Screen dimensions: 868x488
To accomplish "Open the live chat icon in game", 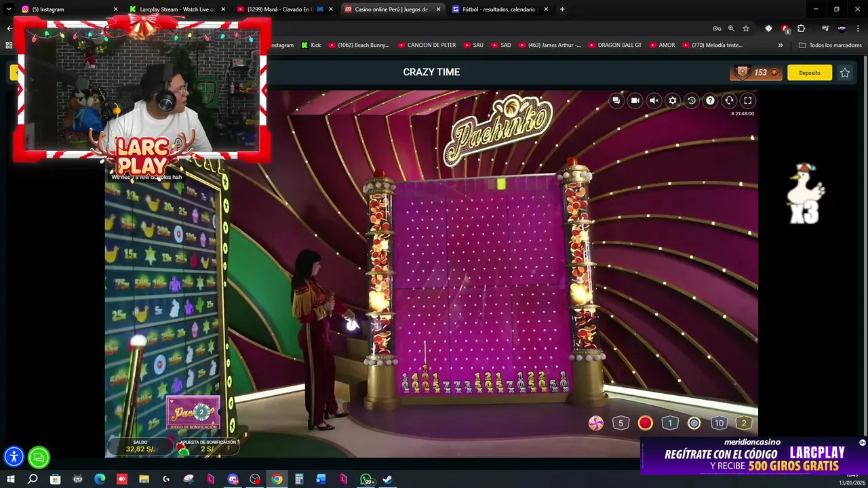I will click(616, 100).
